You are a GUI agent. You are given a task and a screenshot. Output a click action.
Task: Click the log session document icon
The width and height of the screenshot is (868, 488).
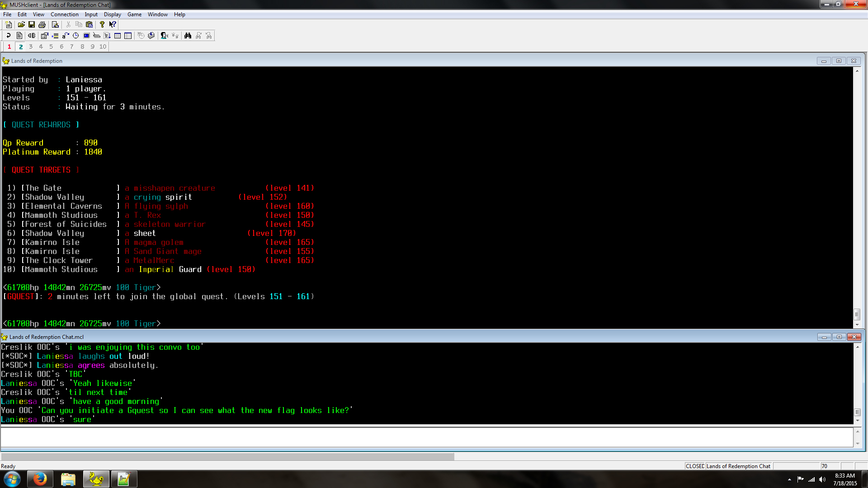tap(19, 36)
